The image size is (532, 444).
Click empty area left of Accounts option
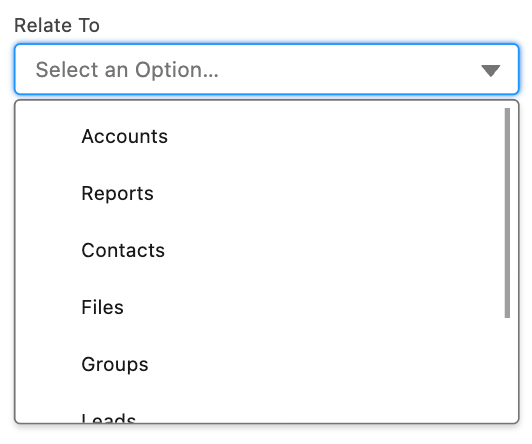tap(48, 136)
